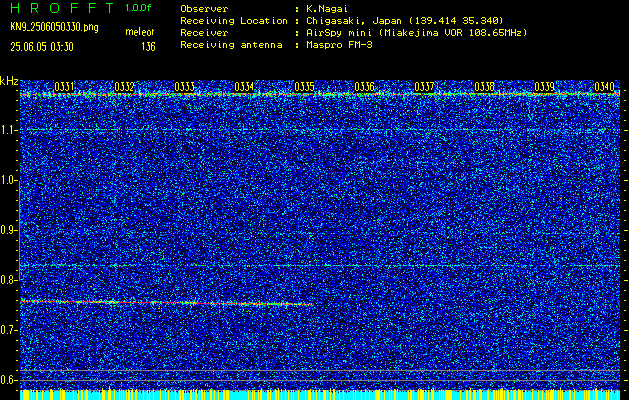Click the 0.8 frequency axis label

point(8,280)
